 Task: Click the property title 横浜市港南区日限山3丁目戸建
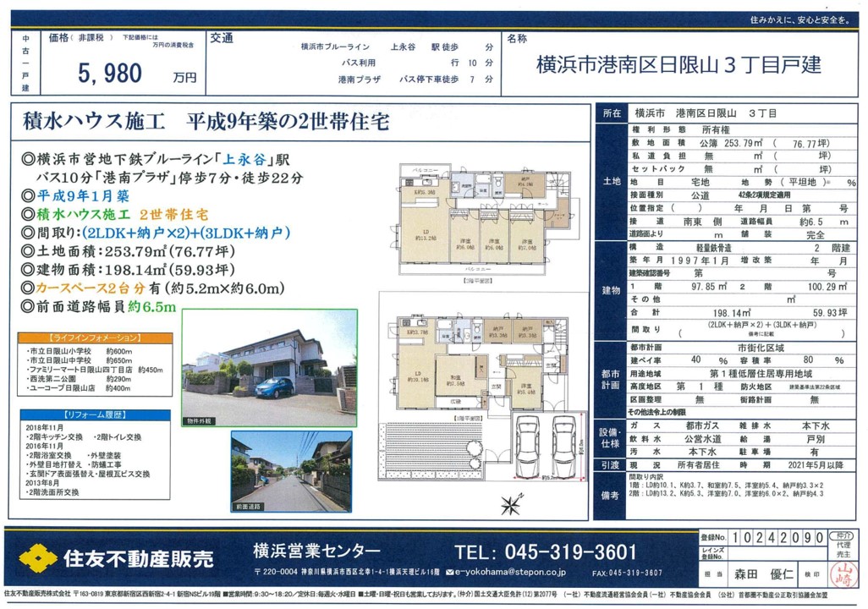coord(678,66)
